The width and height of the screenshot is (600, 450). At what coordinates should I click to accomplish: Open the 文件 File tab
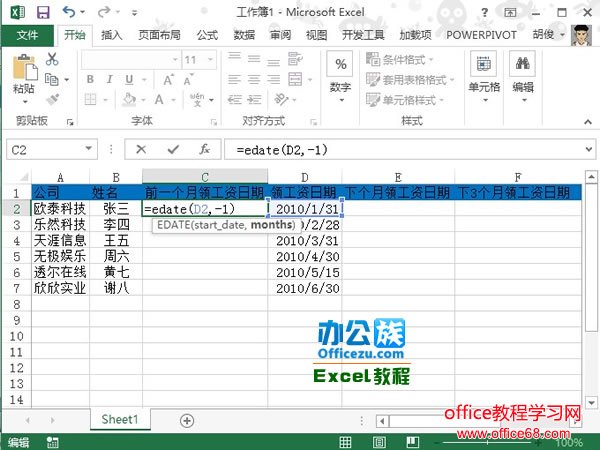[27, 35]
